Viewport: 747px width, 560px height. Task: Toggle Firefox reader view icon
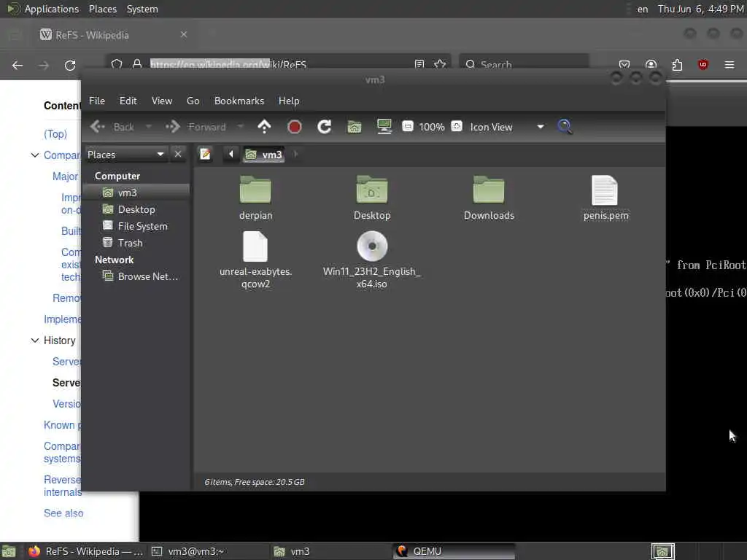coord(419,64)
